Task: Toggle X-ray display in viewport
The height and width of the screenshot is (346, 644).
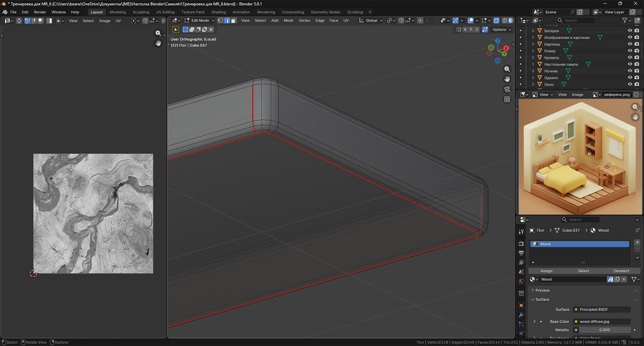Action: pos(496,21)
